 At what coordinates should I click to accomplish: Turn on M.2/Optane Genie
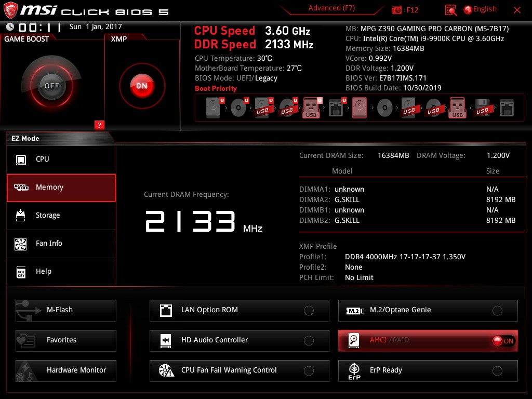tap(428, 311)
